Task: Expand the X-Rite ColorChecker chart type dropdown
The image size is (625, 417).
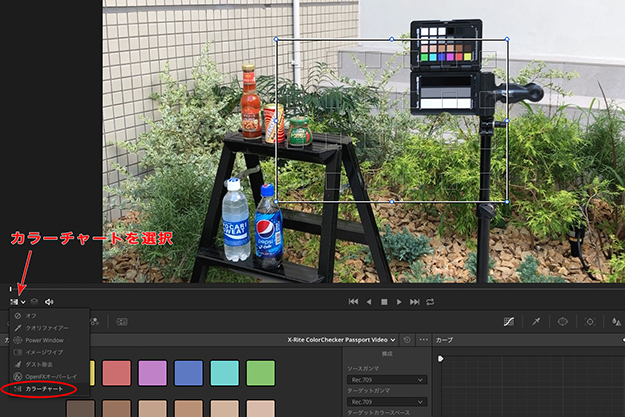Action: tap(342, 340)
